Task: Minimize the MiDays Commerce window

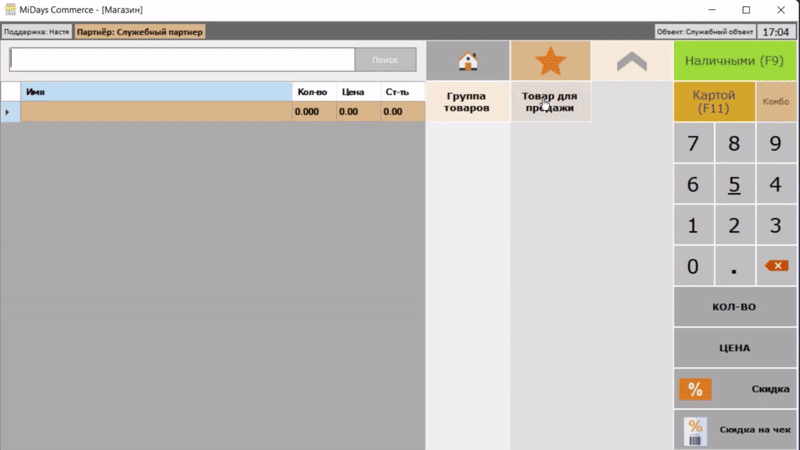Action: coord(712,10)
